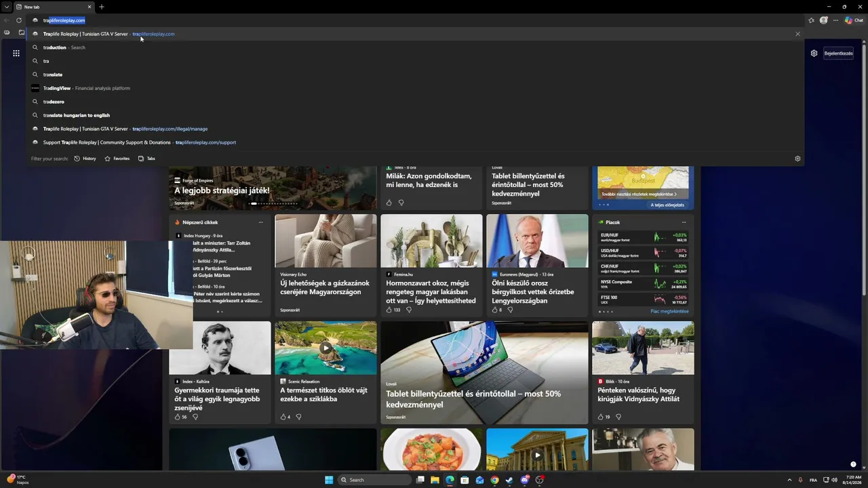Open page settings gear near Bejelentkezés
This screenshot has width=868, height=488.
pos(814,53)
